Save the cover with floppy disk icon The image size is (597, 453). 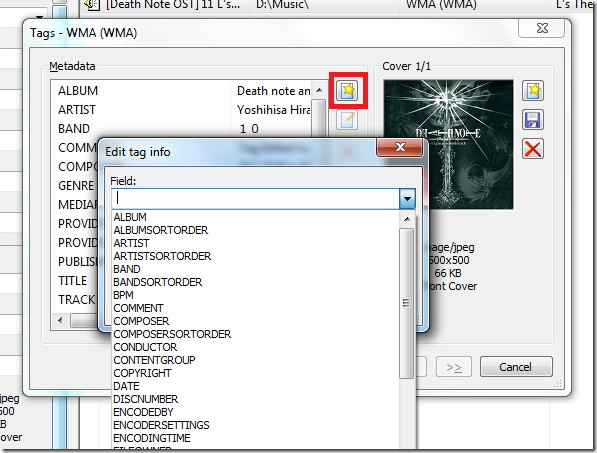click(533, 120)
